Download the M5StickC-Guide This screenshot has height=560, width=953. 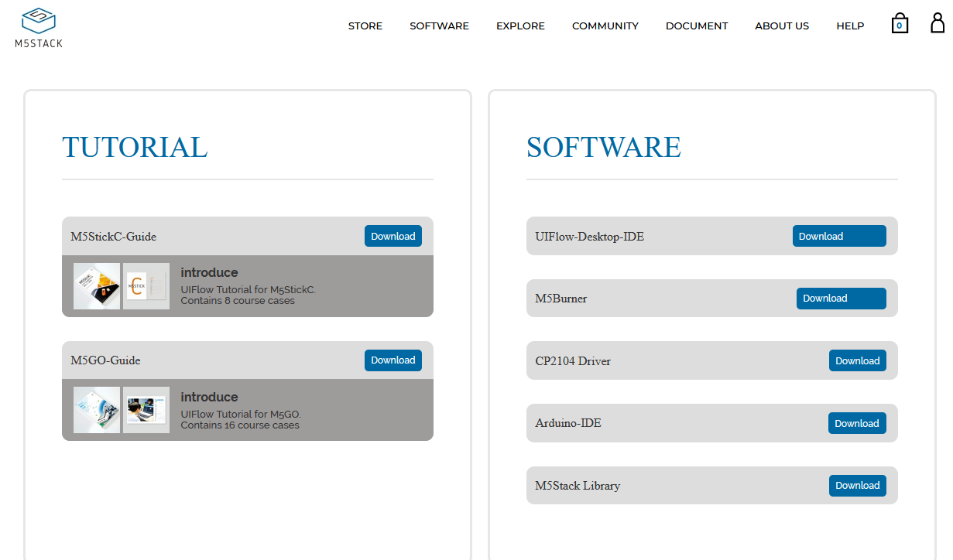393,236
